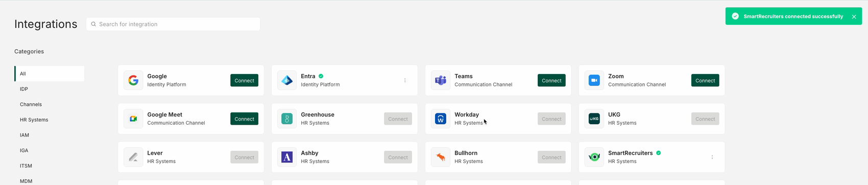Click the Categories label

(x=29, y=51)
